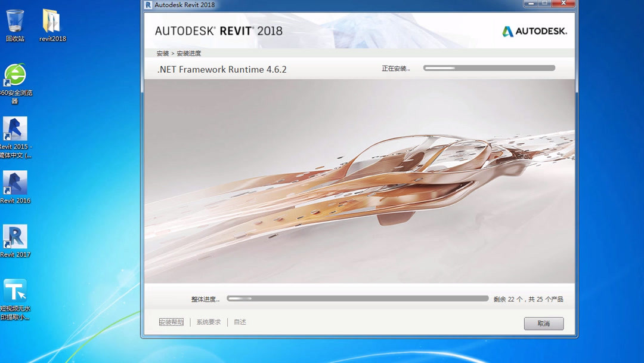View the 系统要求 system requirements
This screenshot has width=644, height=363.
pyautogui.click(x=208, y=321)
